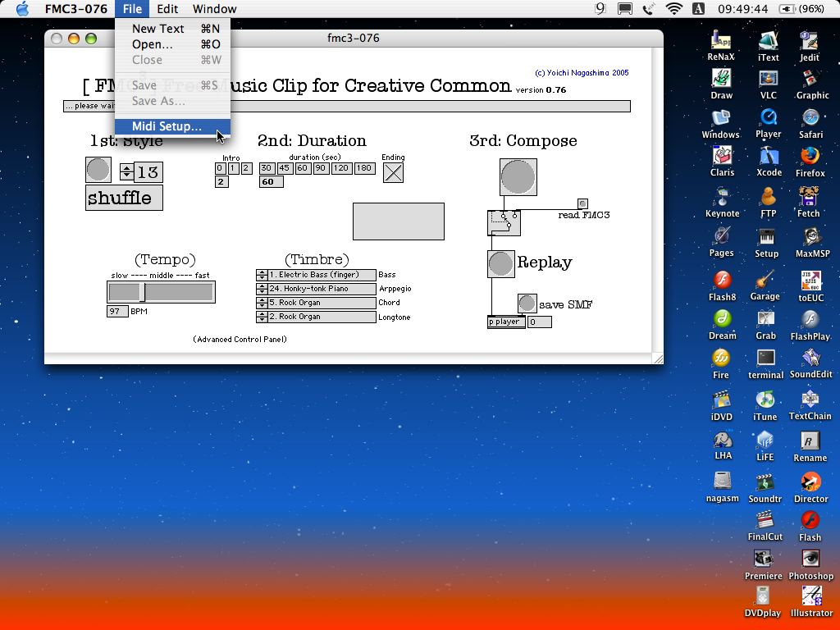Select the 120 seconds duration option

341,168
